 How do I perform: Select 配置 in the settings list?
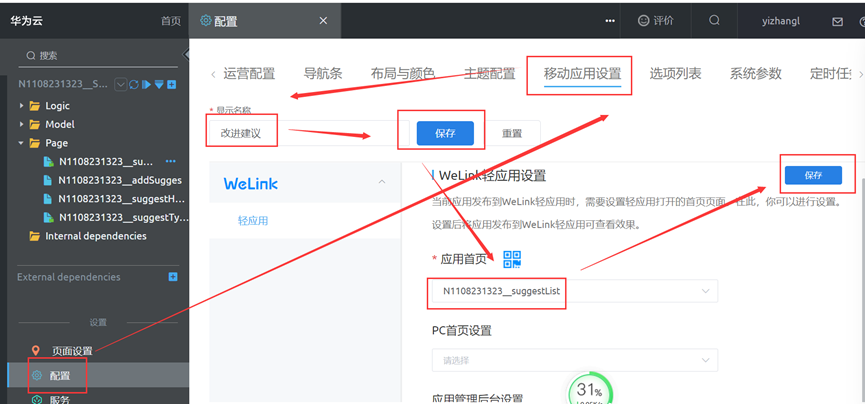click(x=98, y=376)
